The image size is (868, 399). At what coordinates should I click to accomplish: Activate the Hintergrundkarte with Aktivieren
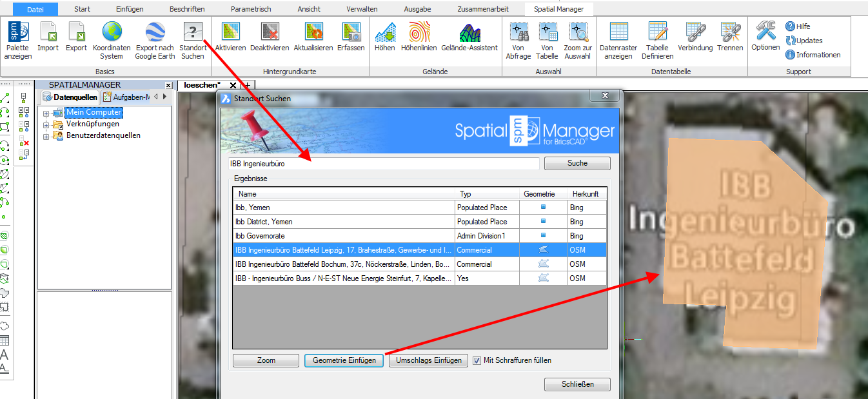tap(230, 39)
